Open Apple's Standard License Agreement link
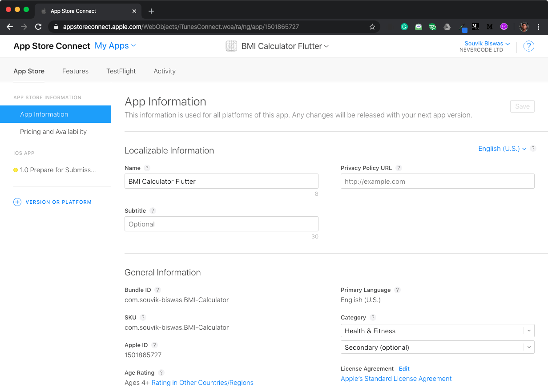 point(396,379)
